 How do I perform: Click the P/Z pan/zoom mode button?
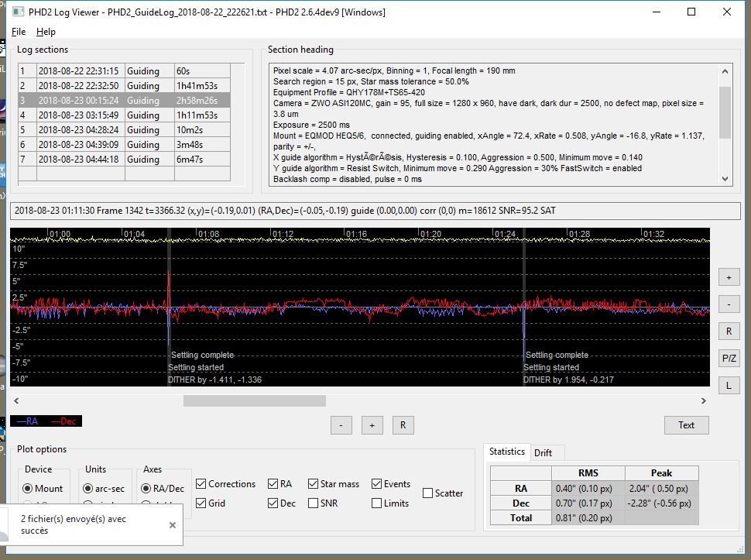[x=729, y=358]
